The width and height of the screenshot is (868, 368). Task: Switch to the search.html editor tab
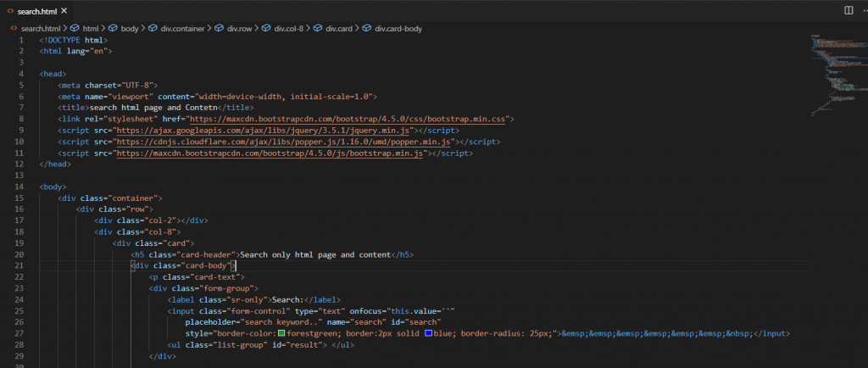coord(36,10)
